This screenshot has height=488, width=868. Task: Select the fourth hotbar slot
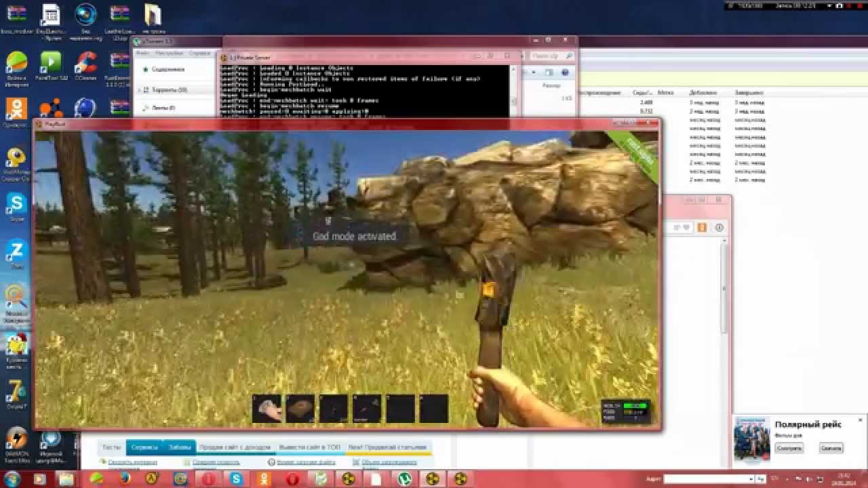(367, 409)
